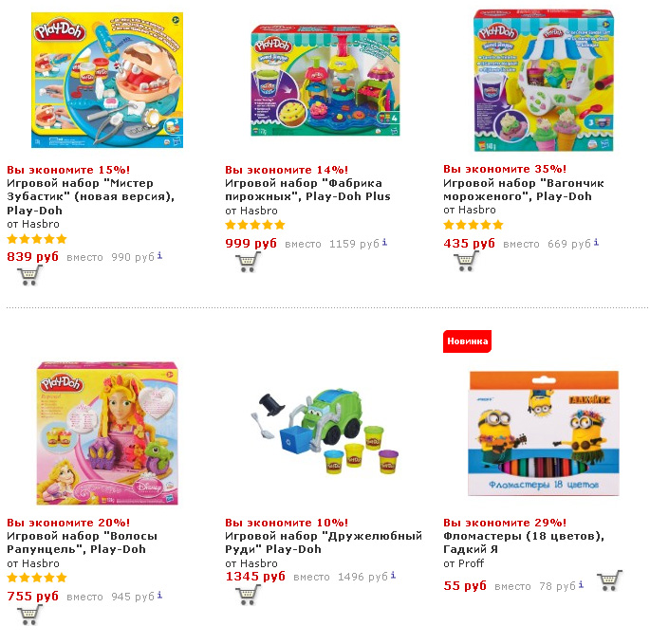Click info icon beside 78 руб price
650x644 pixels.
pos(581,584)
